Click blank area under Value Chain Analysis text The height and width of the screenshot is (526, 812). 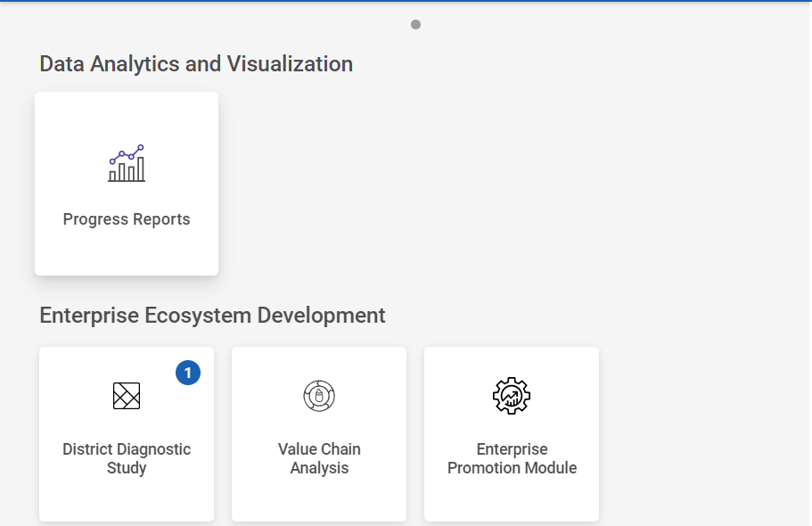click(x=319, y=499)
